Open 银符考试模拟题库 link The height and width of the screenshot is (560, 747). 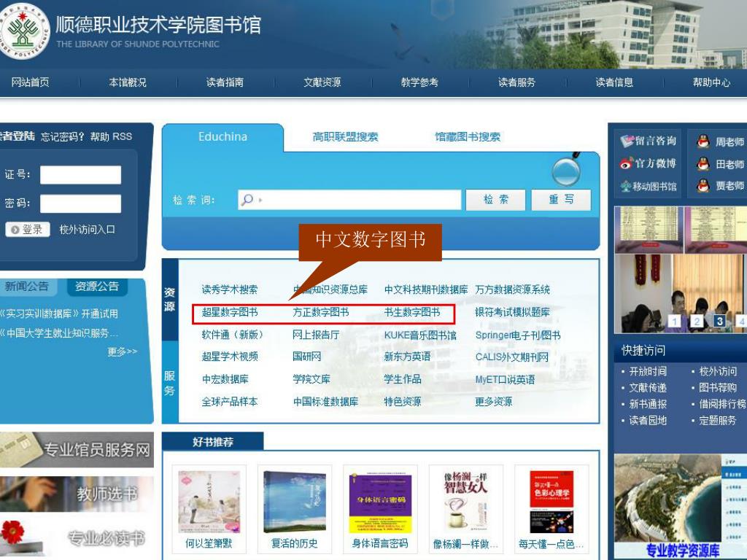click(x=513, y=312)
